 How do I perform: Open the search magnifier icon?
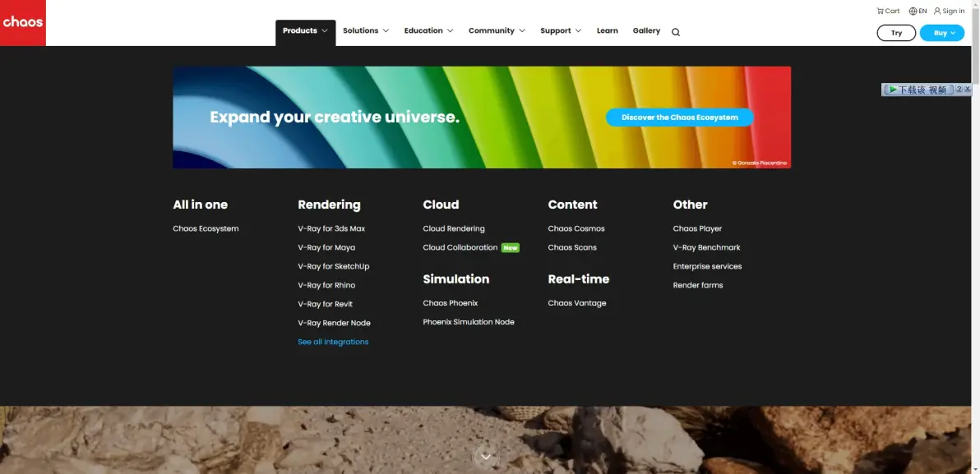[676, 33]
